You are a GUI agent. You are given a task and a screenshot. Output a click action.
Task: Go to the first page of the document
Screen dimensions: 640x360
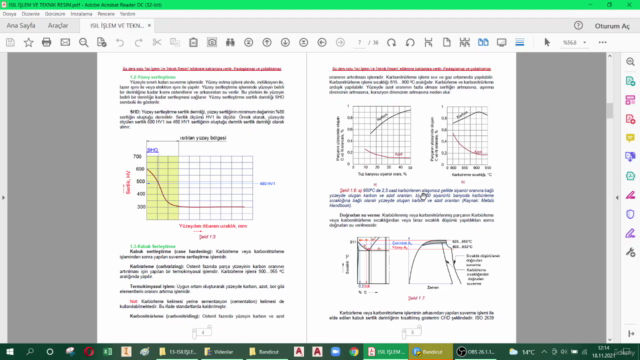pos(249,42)
